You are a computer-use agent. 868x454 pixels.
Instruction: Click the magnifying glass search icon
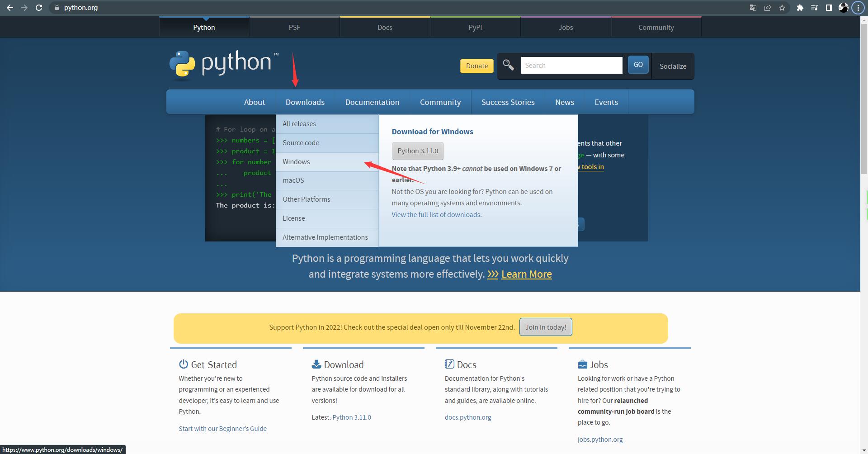[x=509, y=66]
